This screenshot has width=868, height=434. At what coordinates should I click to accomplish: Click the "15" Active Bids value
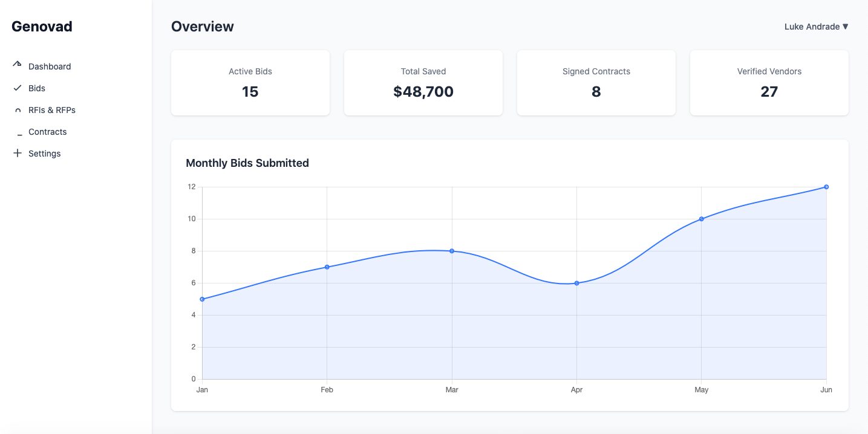(250, 92)
